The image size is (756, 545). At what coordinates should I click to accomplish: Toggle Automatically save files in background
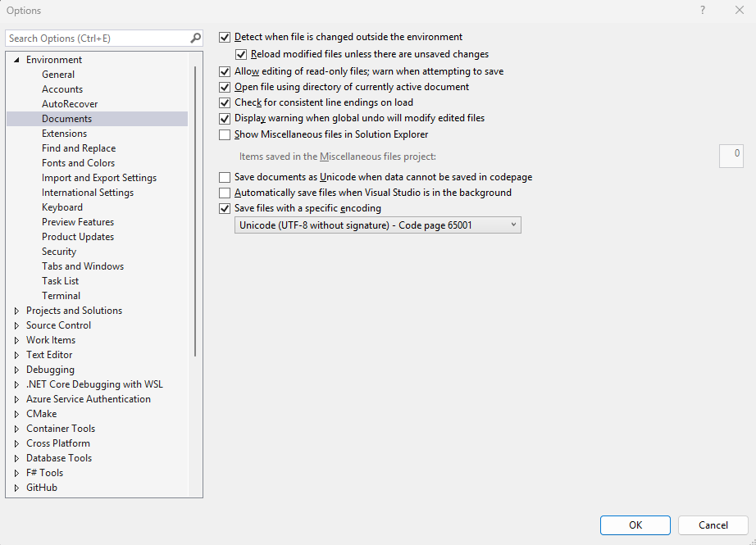coord(225,193)
